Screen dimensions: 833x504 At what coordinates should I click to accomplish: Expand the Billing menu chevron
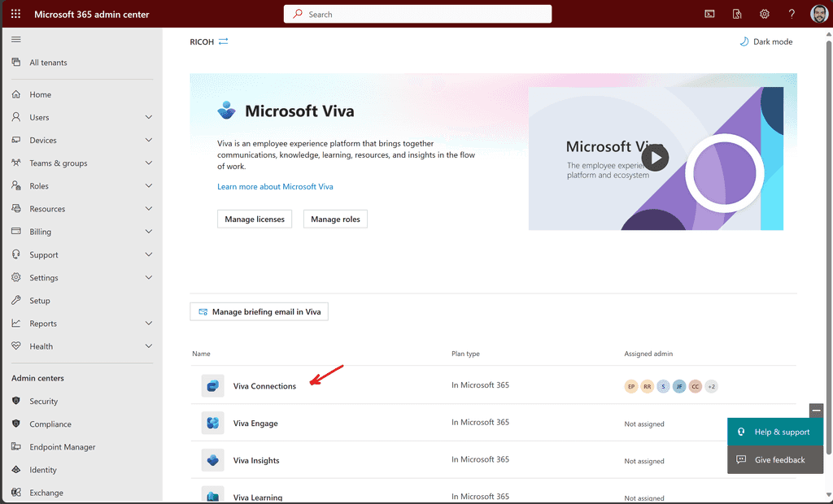pyautogui.click(x=149, y=231)
